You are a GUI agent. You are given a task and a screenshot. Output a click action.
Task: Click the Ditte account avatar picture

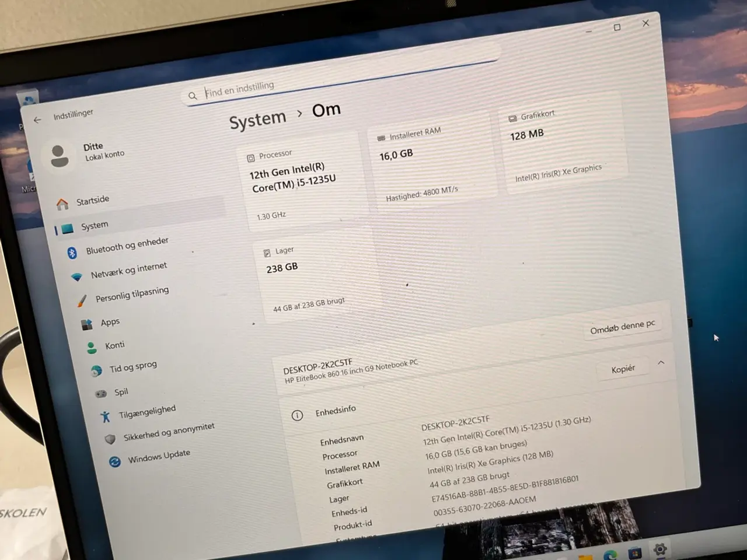59,156
